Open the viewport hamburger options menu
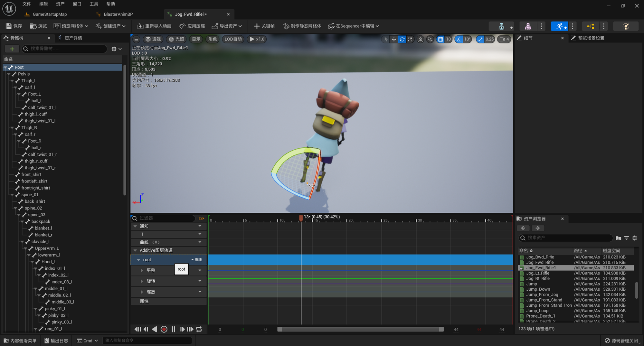The image size is (644, 346). point(136,39)
